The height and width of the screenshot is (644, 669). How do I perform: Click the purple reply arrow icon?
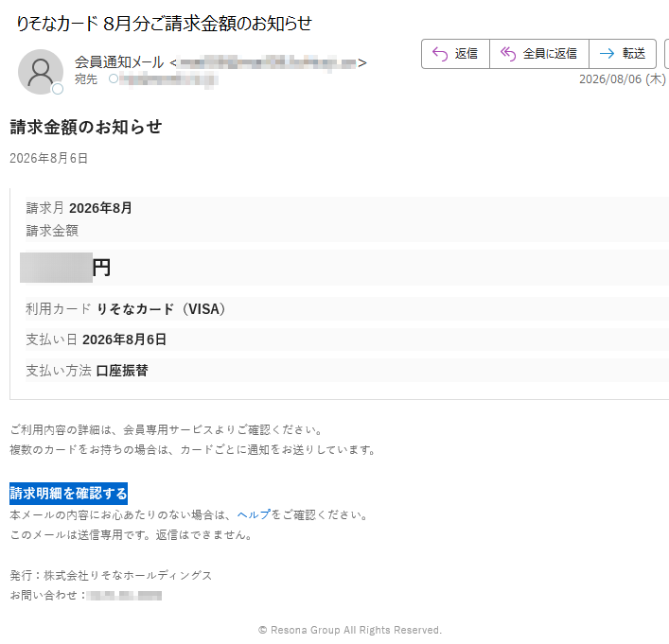point(440,54)
